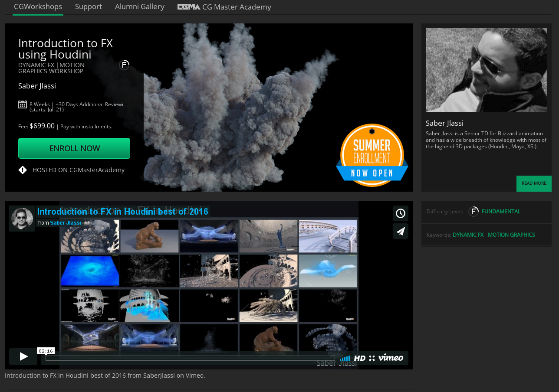Click the Introduction to FX using Houdini heading
This screenshot has height=392, width=559.
[66, 49]
